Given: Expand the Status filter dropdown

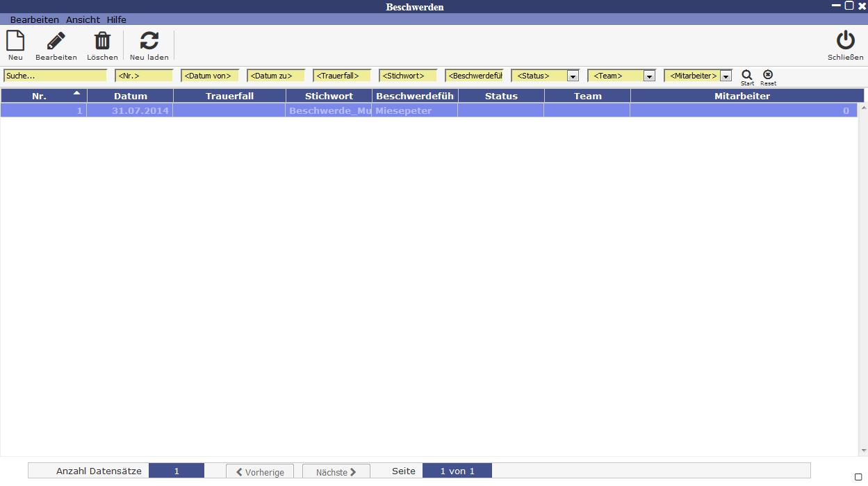Looking at the screenshot, I should pos(573,76).
